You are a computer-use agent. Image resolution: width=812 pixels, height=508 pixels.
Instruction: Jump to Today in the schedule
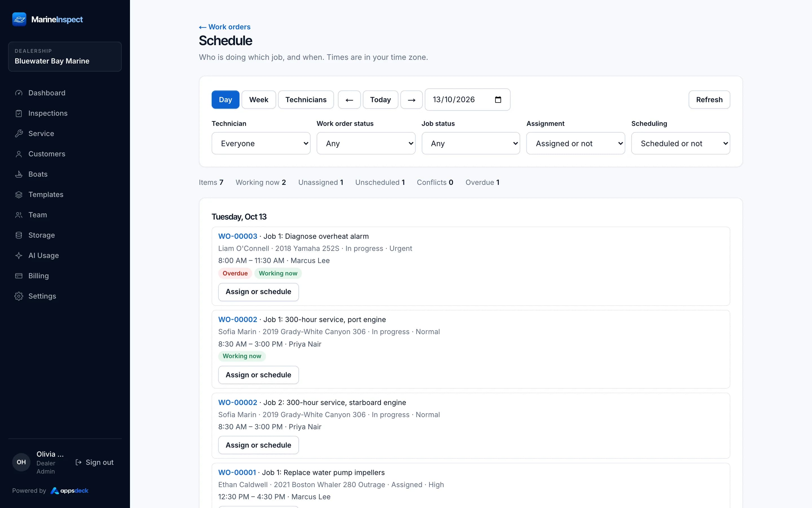tap(380, 99)
